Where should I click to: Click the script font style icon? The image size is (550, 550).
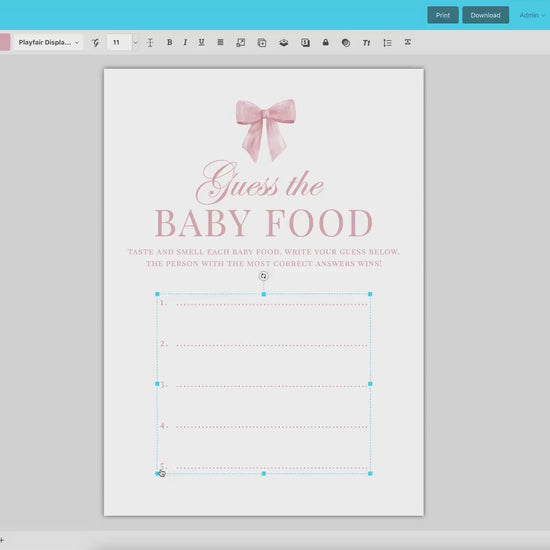point(95,42)
